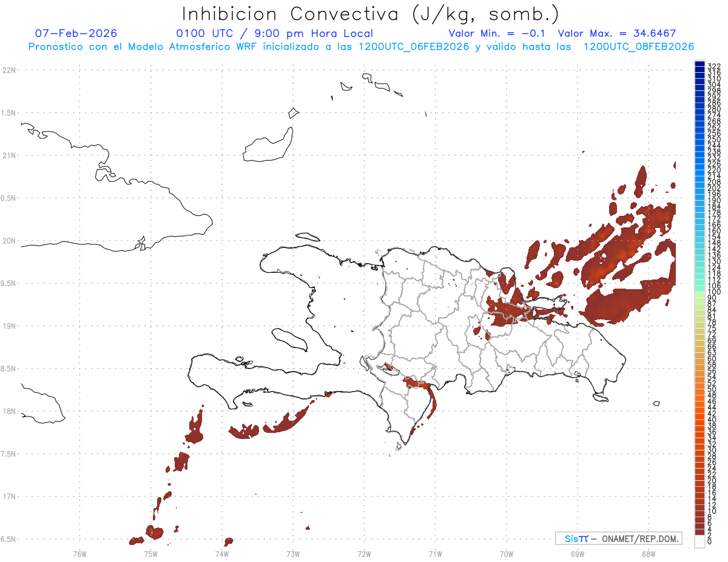Click the "0" value below the color scale

[x=710, y=541]
